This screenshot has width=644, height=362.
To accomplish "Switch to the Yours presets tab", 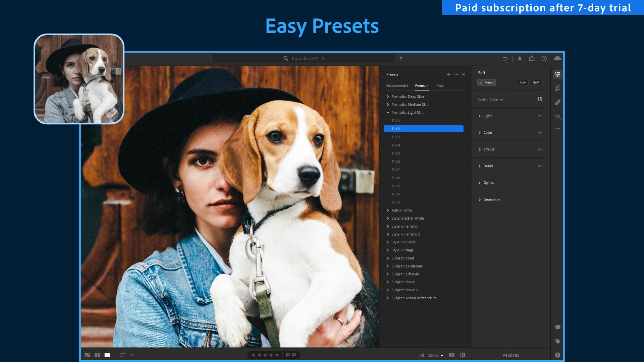I will coord(440,86).
